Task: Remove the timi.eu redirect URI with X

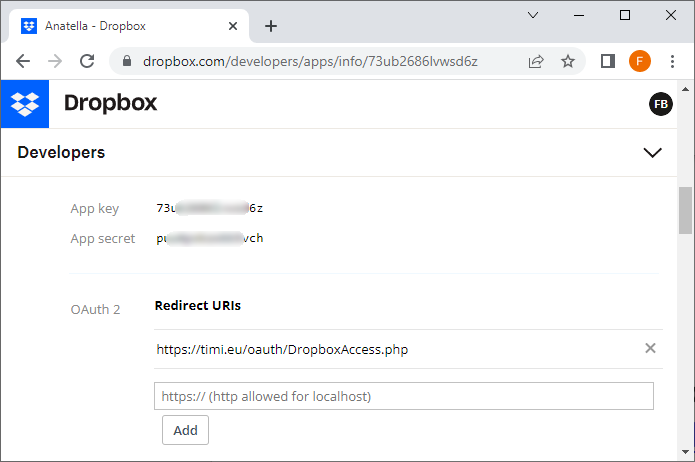Action: [650, 348]
